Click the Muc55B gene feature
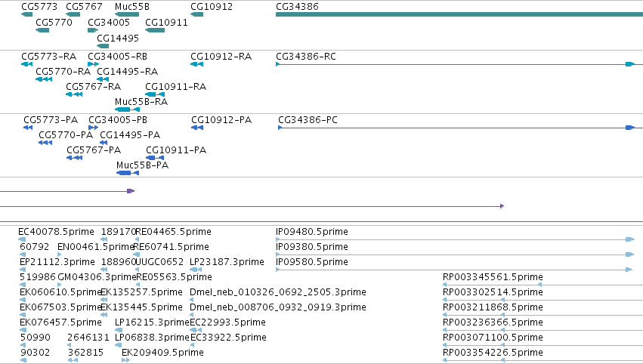The image size is (643, 364). 127,14
